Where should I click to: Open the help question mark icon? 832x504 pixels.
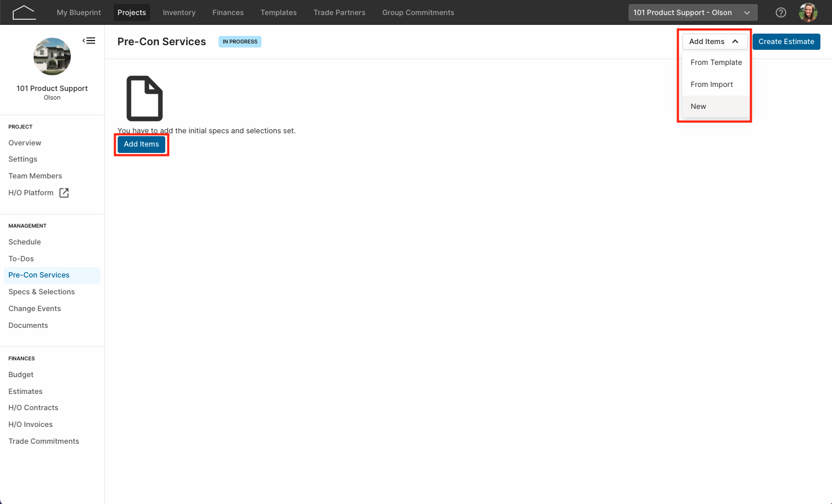[781, 12]
